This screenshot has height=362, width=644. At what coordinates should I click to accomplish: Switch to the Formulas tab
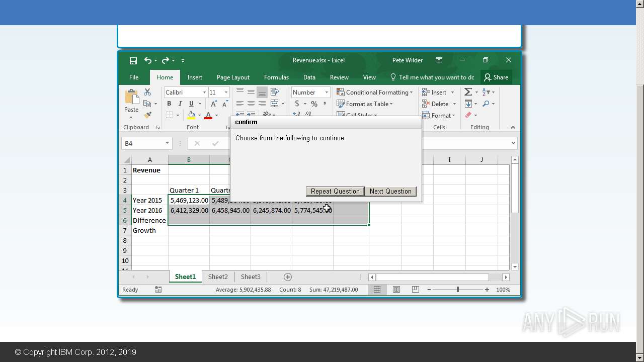276,77
